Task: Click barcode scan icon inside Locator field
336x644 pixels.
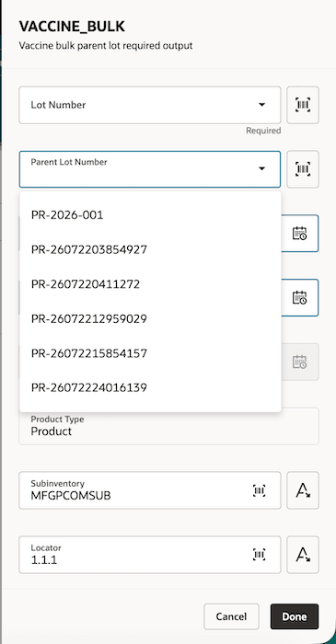Action: (x=259, y=555)
